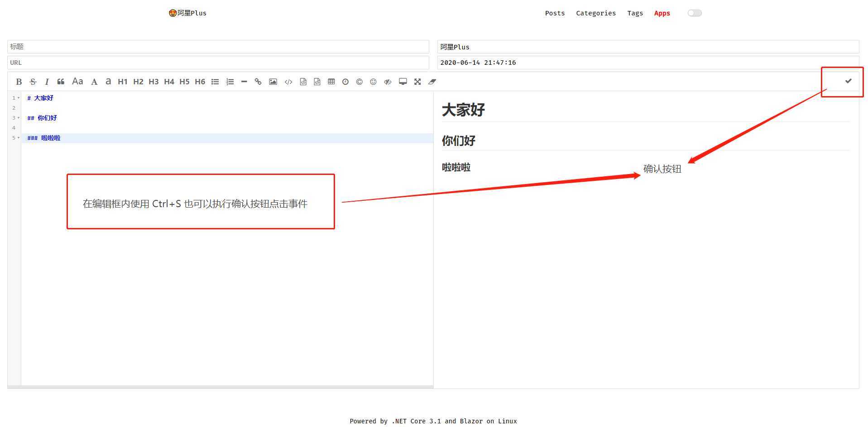868x427 pixels.
Task: Insert the current date and time
Action: pyautogui.click(x=345, y=82)
